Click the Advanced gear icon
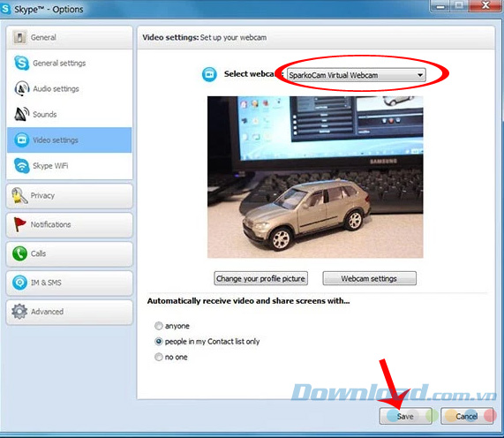The width and height of the screenshot is (504, 438). click(x=19, y=312)
